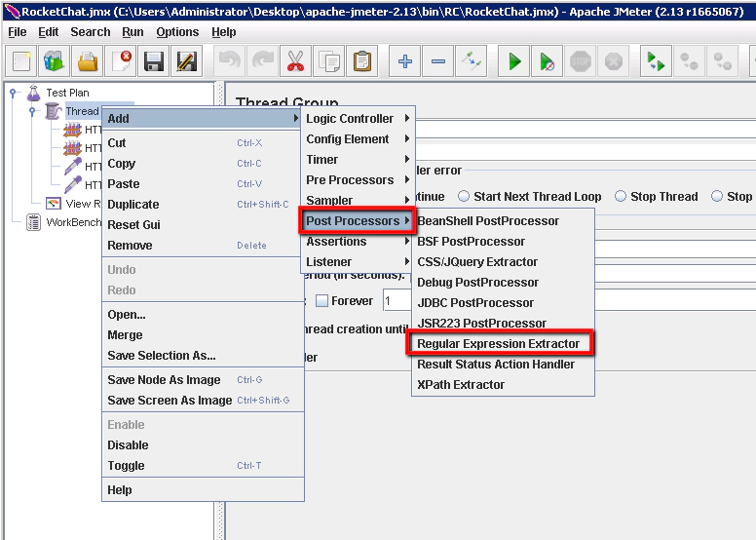Image resolution: width=756 pixels, height=540 pixels.
Task: Choose Result Status Action Handler
Action: (504, 365)
